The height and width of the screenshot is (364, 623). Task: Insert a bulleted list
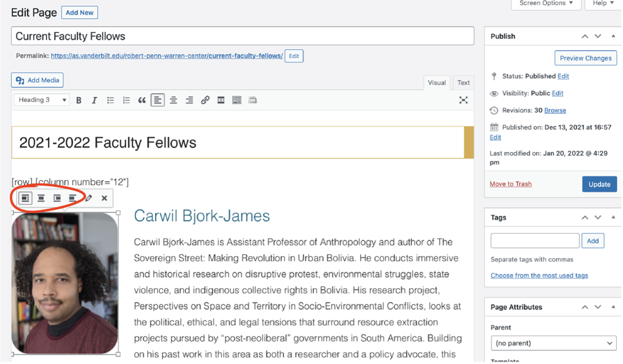point(110,100)
